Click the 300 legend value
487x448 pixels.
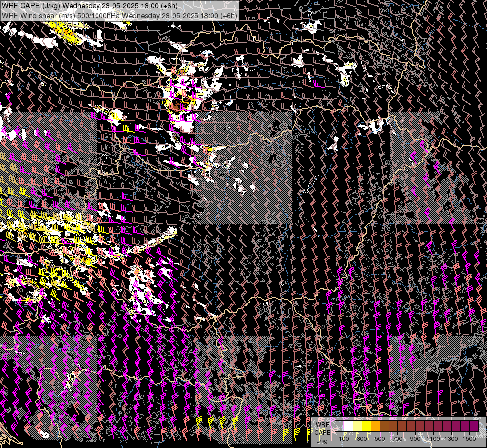tap(362, 439)
